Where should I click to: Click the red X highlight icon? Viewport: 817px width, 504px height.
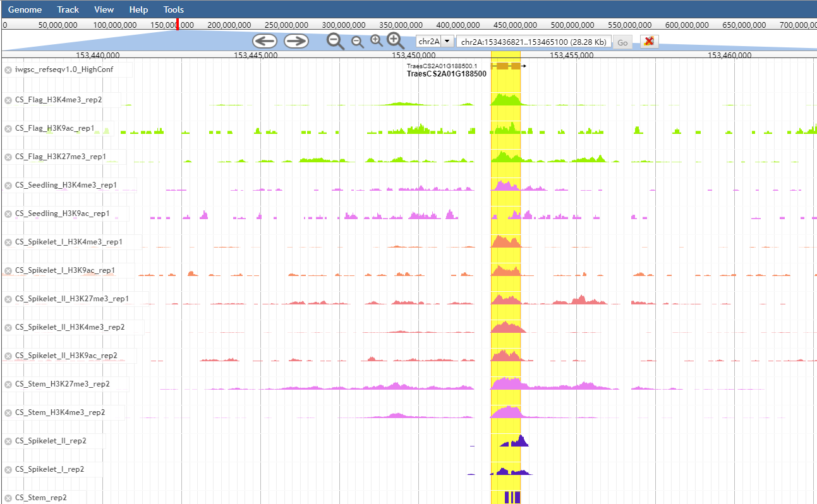click(649, 42)
